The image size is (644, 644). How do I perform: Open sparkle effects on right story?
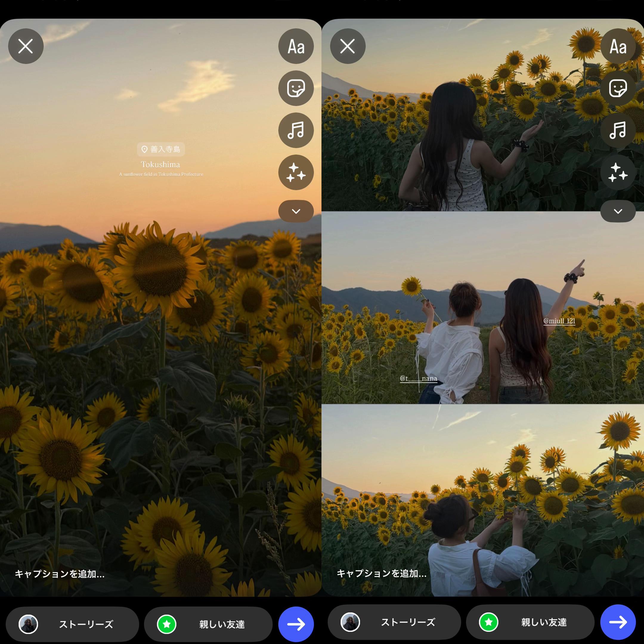(x=618, y=172)
